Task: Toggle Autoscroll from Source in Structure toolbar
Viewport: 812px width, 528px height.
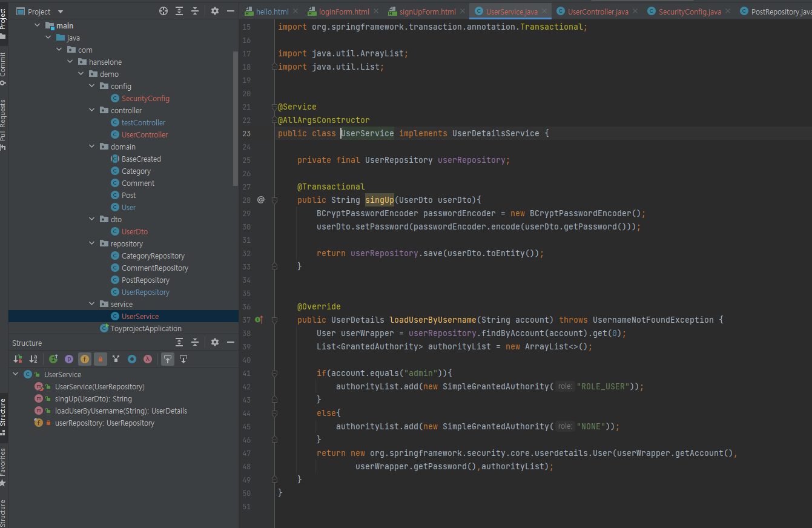Action: [x=183, y=359]
